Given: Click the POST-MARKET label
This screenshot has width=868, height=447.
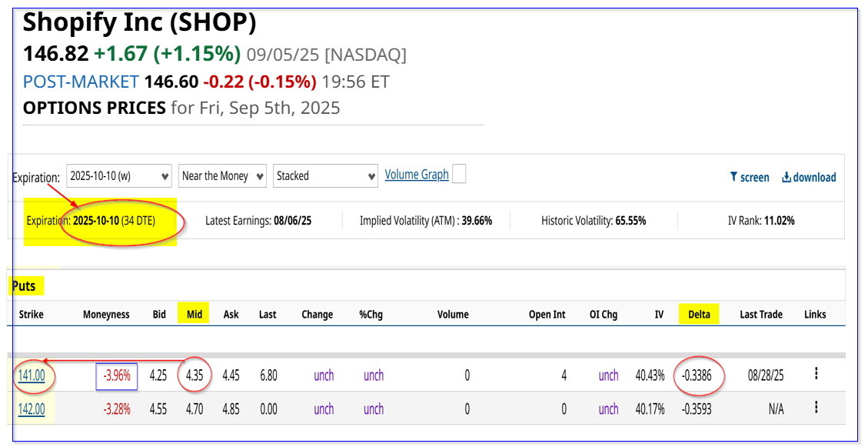Looking at the screenshot, I should click(81, 82).
